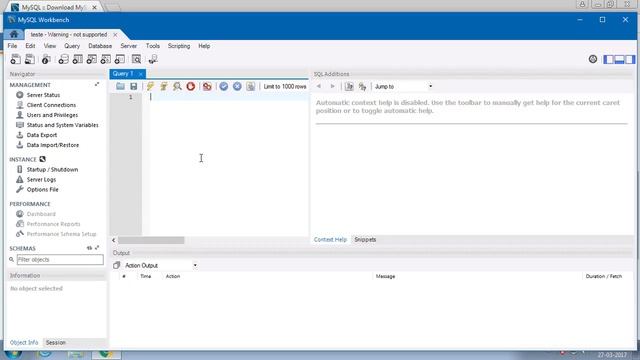Toggle right sidebar panel visibility
This screenshot has height=360, width=640.
[x=630, y=59]
